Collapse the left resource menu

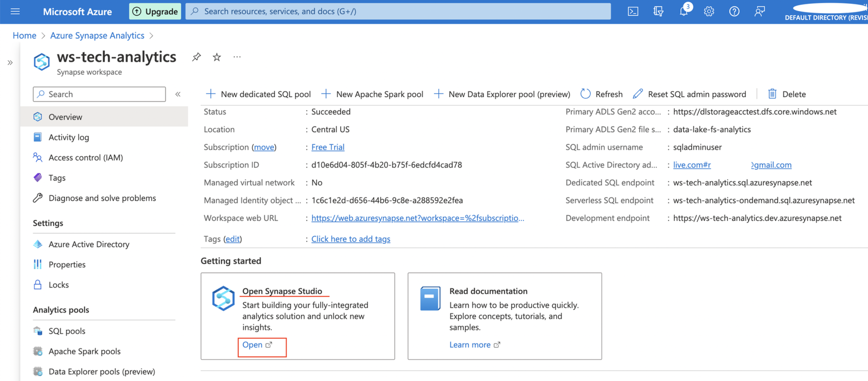pos(178,94)
